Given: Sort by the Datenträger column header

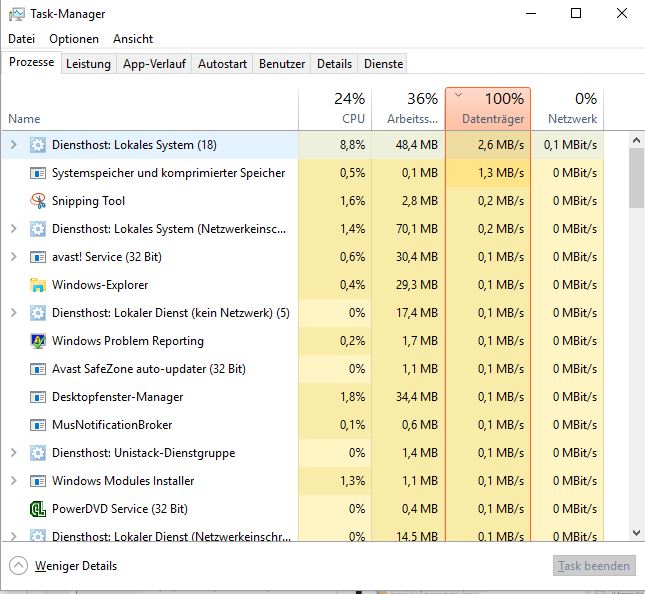Looking at the screenshot, I should point(488,109).
